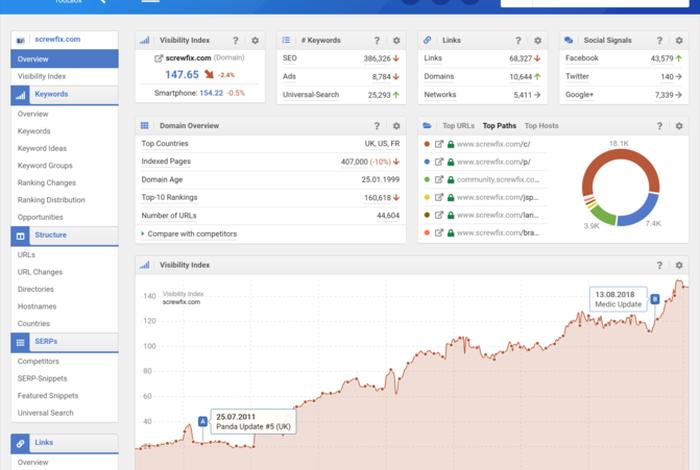This screenshot has height=470, width=700.
Task: Open help icon in Social Signals box
Action: [x=659, y=41]
